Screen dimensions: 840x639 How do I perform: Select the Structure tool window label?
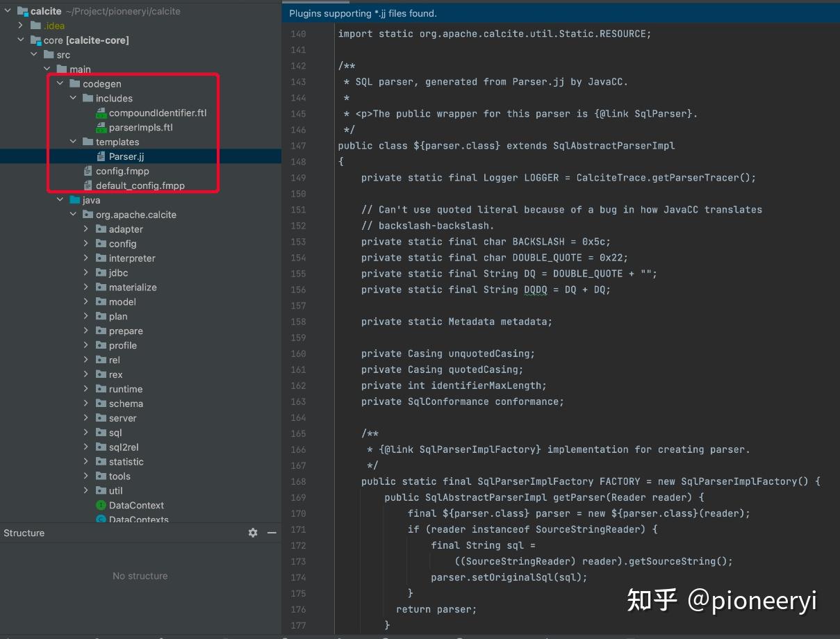coord(24,533)
